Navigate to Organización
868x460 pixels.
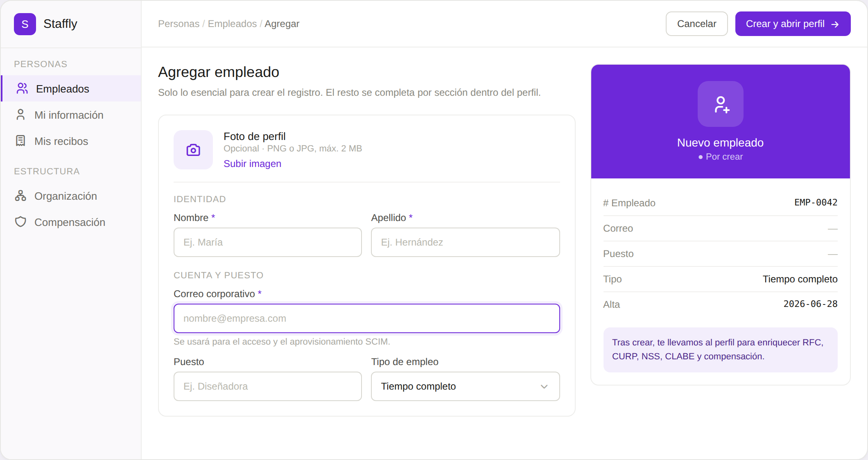point(71,196)
